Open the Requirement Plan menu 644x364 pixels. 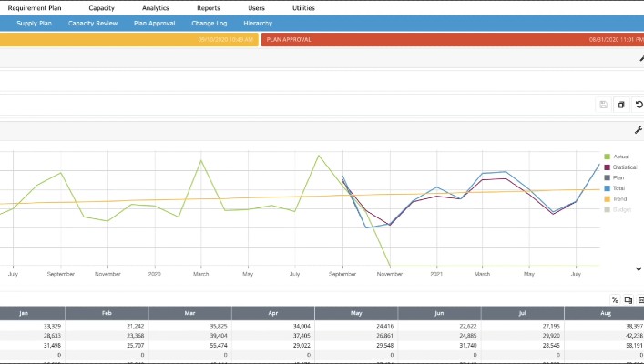click(34, 7)
